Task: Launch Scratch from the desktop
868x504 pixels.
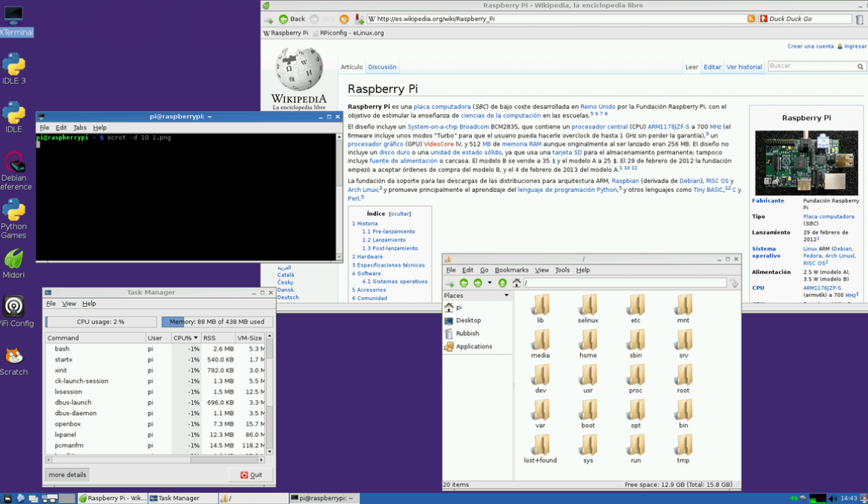Action: tap(13, 361)
